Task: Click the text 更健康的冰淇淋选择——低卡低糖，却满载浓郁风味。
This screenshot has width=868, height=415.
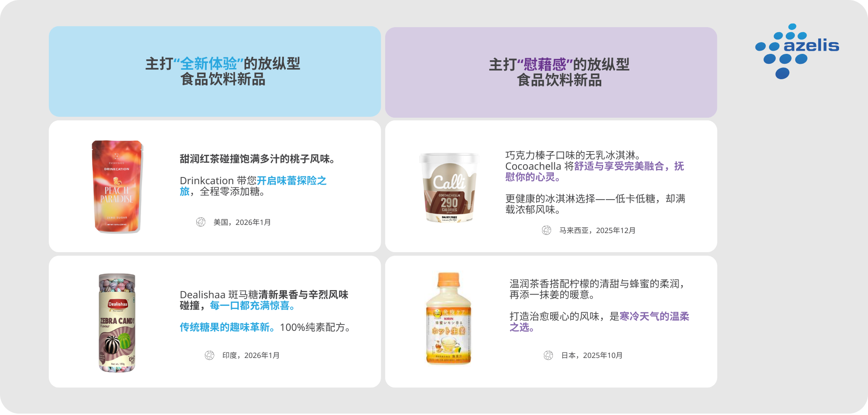Action: click(595, 204)
